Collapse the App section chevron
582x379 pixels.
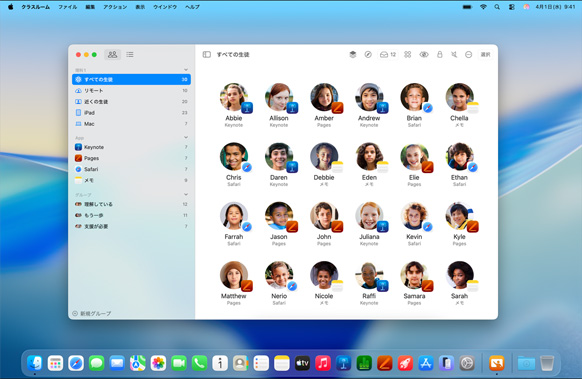(x=186, y=137)
